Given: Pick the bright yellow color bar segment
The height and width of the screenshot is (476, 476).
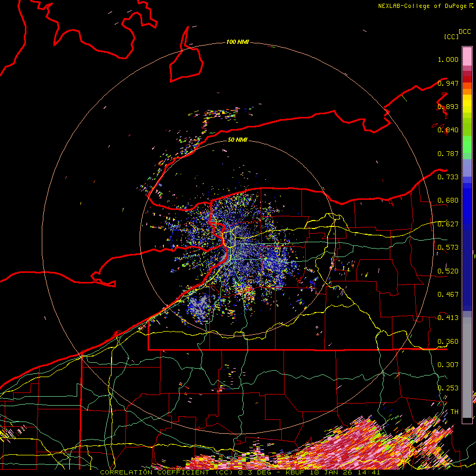Looking at the screenshot, I should point(467,104).
